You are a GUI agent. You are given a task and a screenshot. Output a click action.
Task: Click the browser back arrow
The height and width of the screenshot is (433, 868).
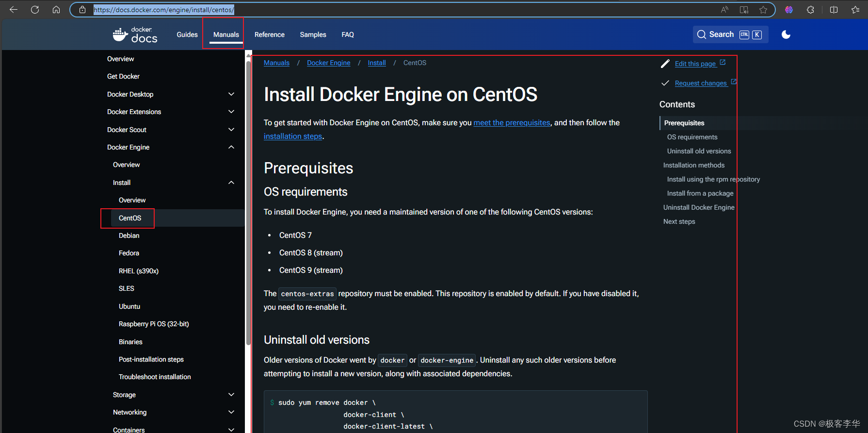(x=14, y=10)
